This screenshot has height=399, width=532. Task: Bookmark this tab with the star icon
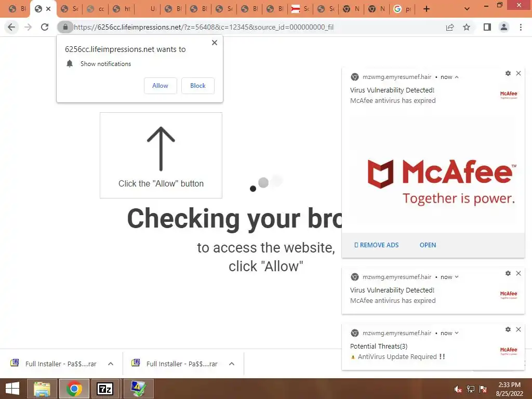tap(467, 27)
